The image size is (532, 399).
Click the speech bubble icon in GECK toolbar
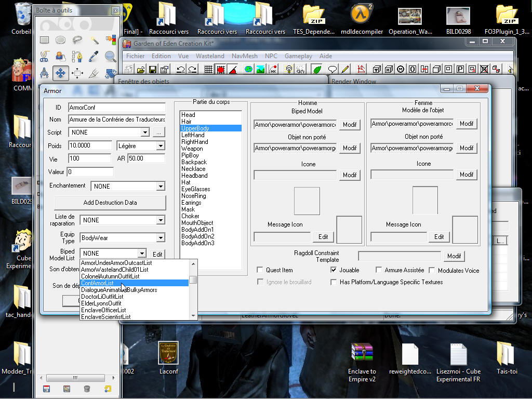tap(332, 70)
